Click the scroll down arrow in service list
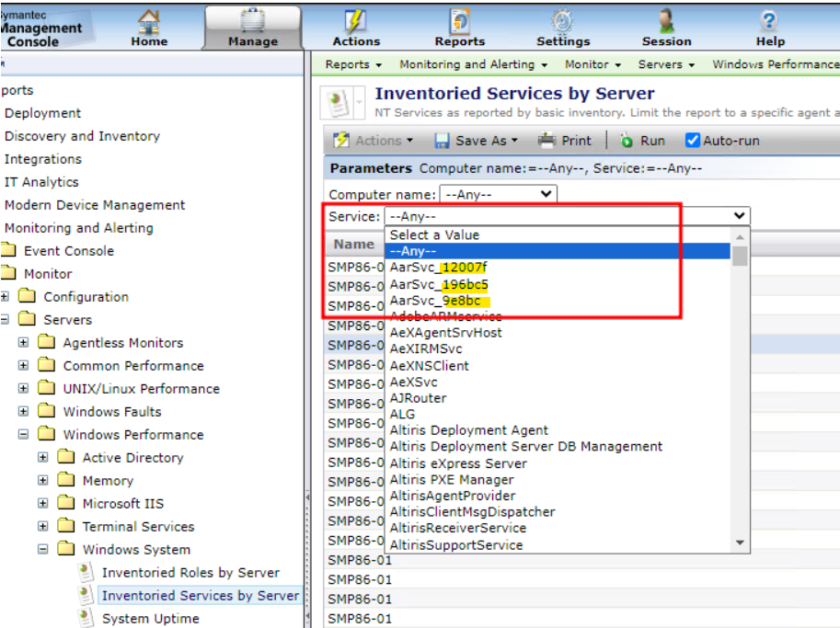 740,542
